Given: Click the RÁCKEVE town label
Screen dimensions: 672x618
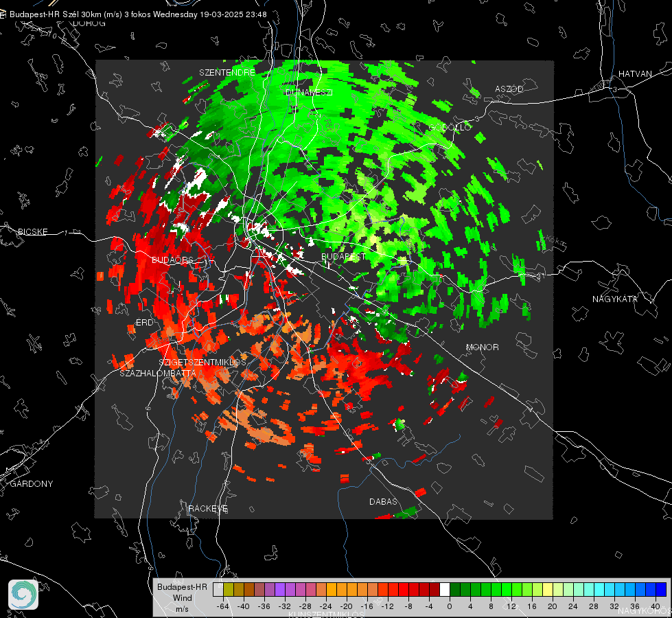Looking at the screenshot, I should point(208,508).
